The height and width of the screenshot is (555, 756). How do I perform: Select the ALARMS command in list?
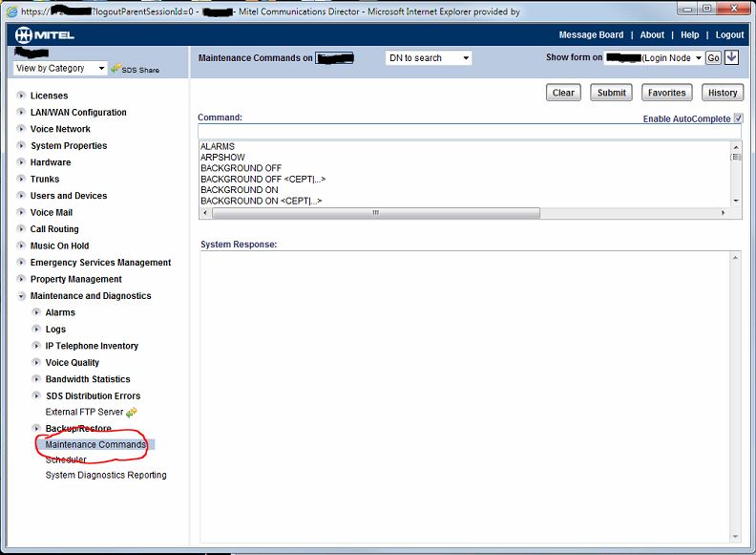coord(218,146)
